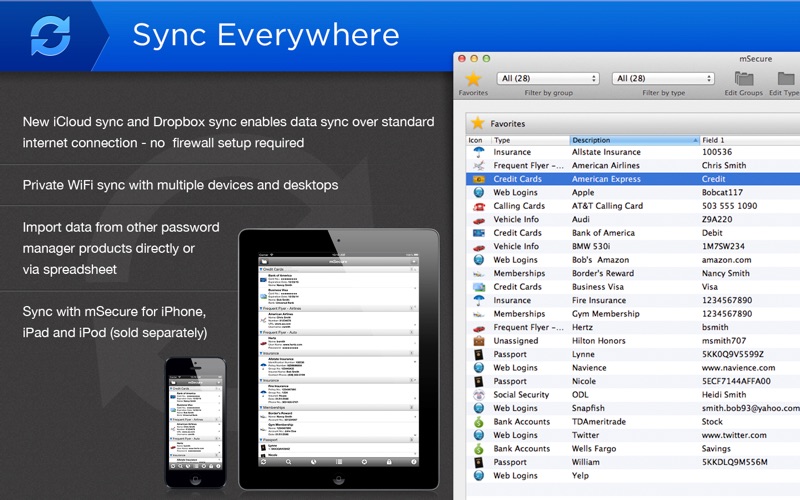Click the passport icon in Lynne row

477,354
